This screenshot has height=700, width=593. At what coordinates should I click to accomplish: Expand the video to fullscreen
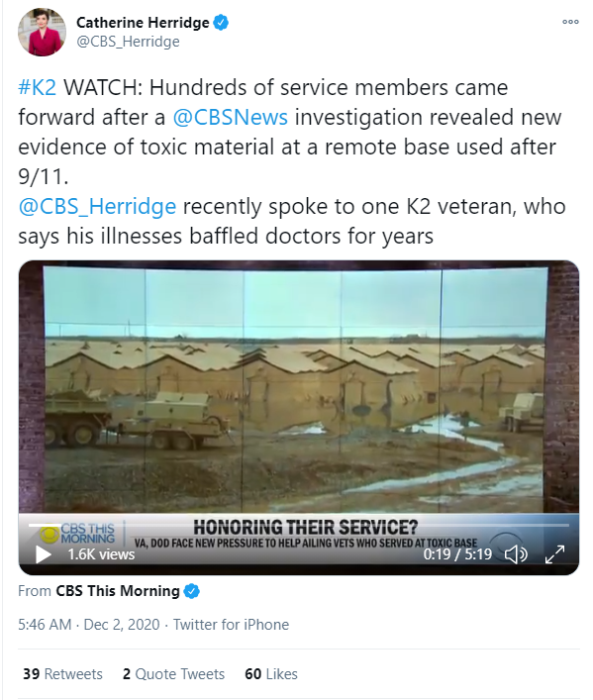[555, 554]
